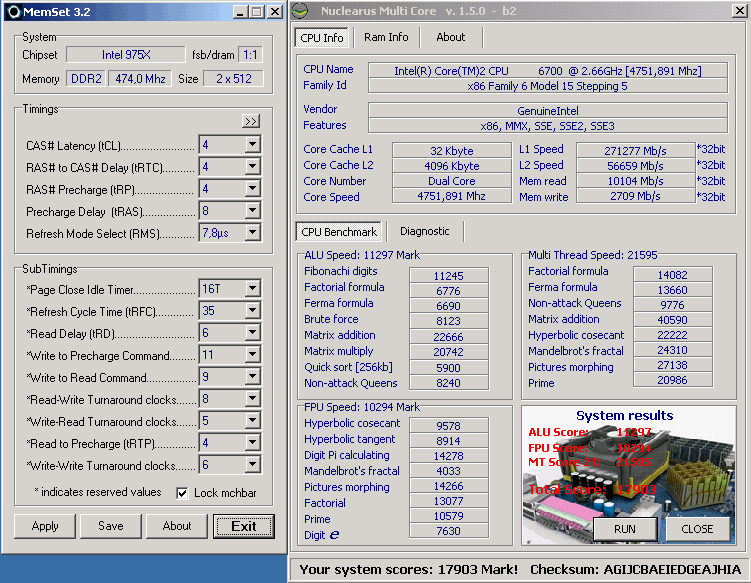This screenshot has width=751, height=583.
Task: Open the Nuclearus About tab
Action: pyautogui.click(x=450, y=37)
